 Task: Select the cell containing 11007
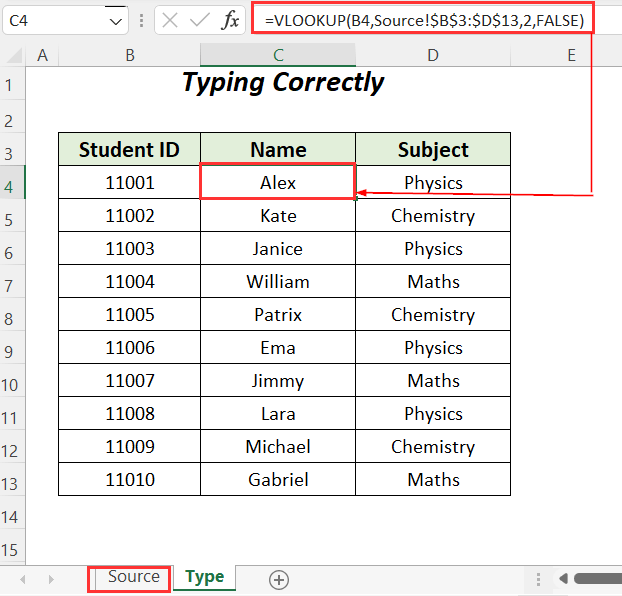pyautogui.click(x=129, y=380)
